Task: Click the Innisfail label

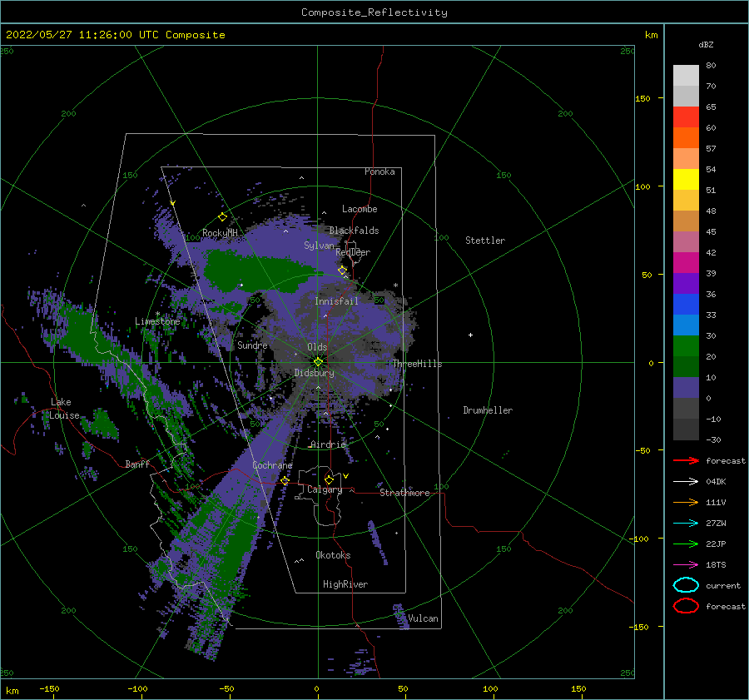Action: (336, 301)
